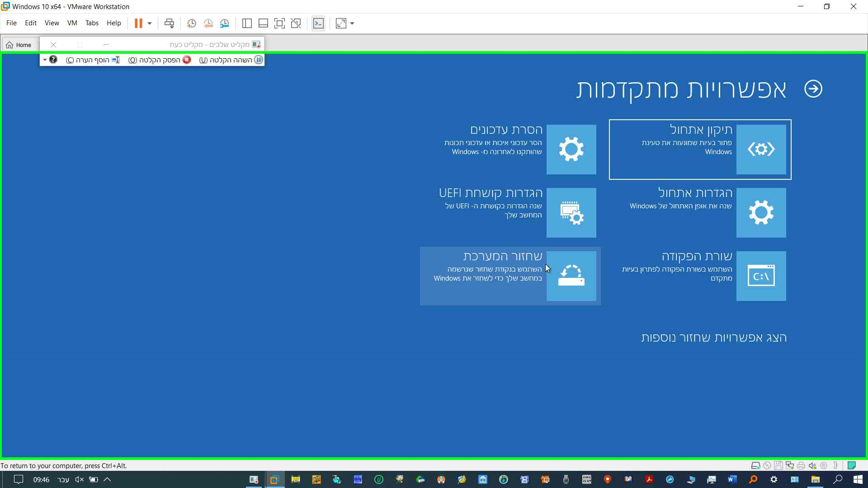
Task: Toggle the VMware console view button
Action: (x=318, y=23)
